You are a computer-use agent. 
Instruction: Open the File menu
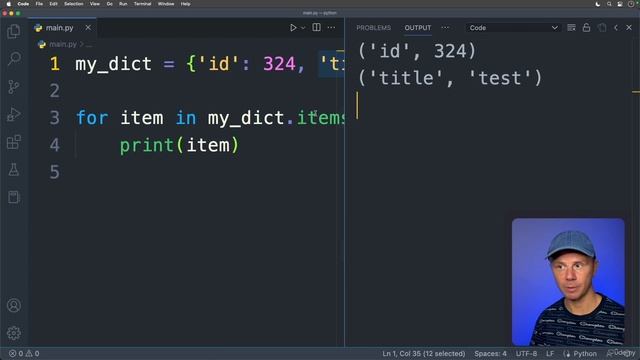(x=39, y=4)
